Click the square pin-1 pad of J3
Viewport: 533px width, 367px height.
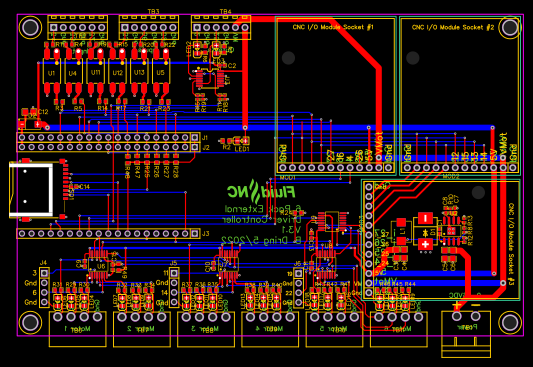click(195, 233)
